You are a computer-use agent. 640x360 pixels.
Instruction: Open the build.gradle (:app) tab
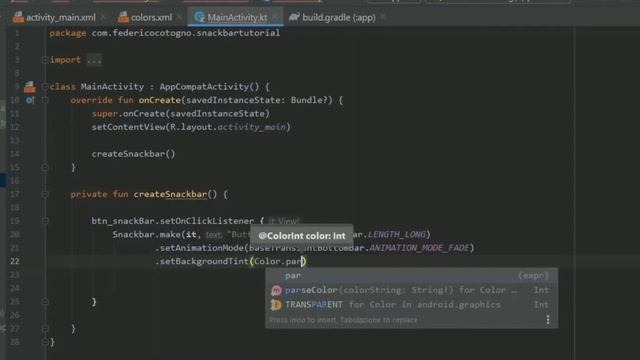[x=338, y=18]
